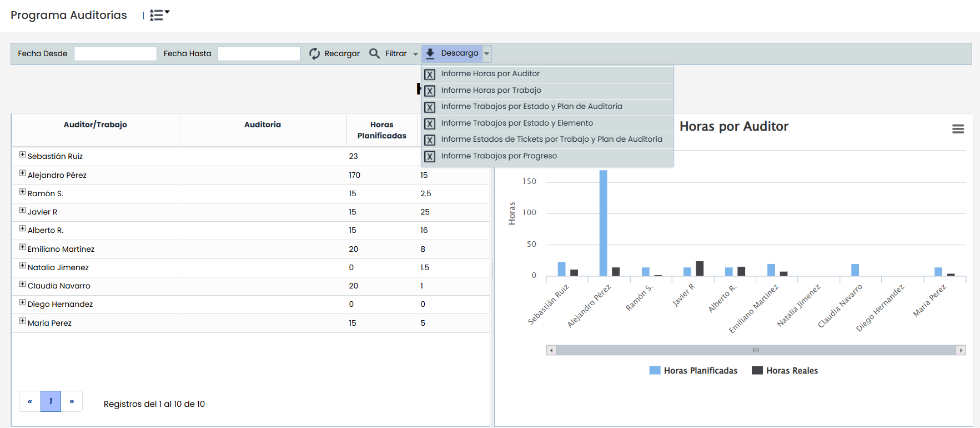Click the Filtrar magnifier icon
This screenshot has height=428, width=980.
pos(375,53)
